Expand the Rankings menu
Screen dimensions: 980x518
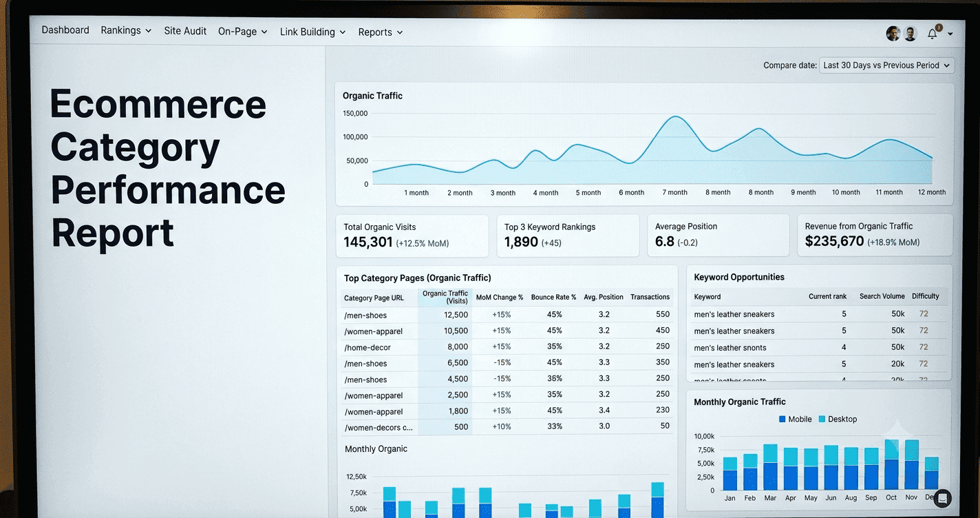[126, 30]
